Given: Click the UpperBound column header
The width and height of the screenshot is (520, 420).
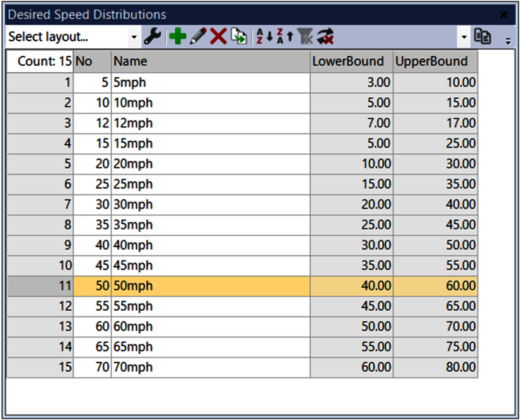Looking at the screenshot, I should 435,61.
